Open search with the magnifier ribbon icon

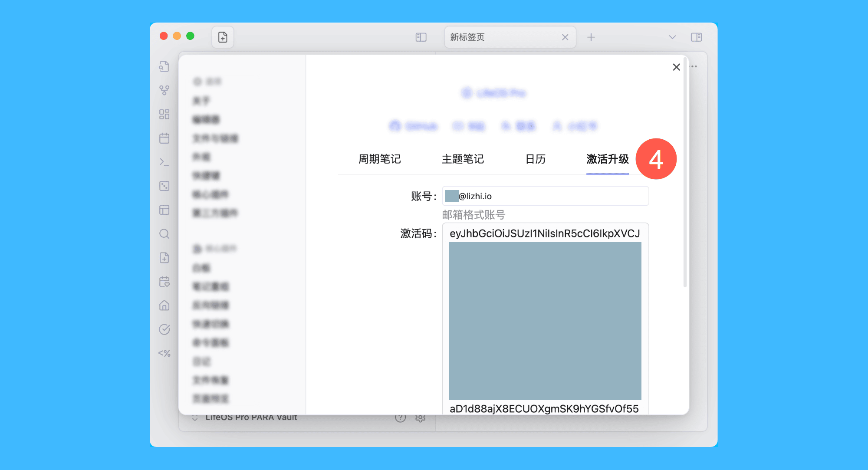164,234
